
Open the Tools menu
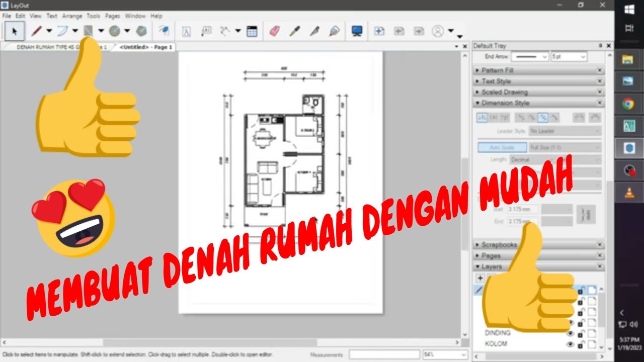[x=94, y=16]
